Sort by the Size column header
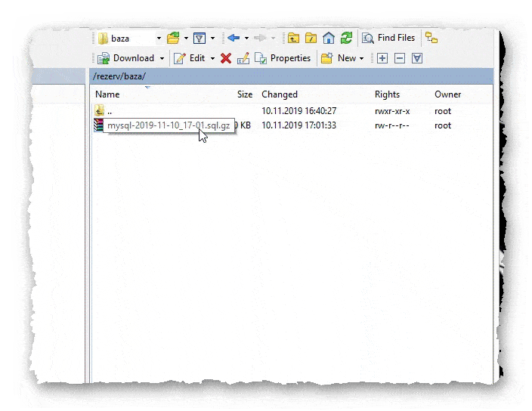Image resolution: width=532 pixels, height=411 pixels. pos(245,94)
